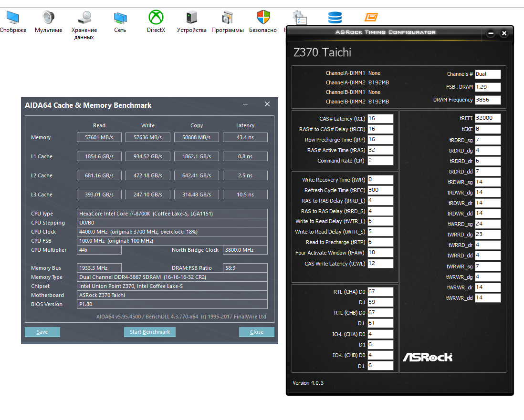Viewport: 524px width, 420px height.
Task: Click the CAS Write Latency (tCWL) field
Action: (380, 264)
